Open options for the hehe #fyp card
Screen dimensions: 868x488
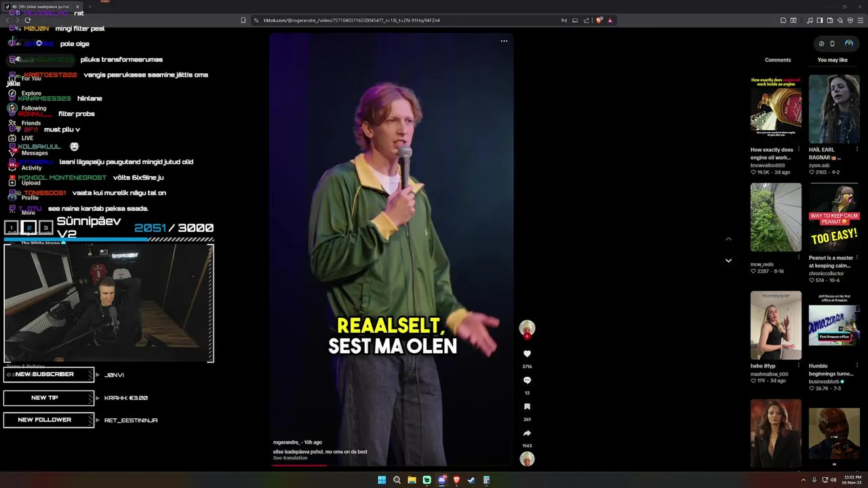(x=798, y=366)
